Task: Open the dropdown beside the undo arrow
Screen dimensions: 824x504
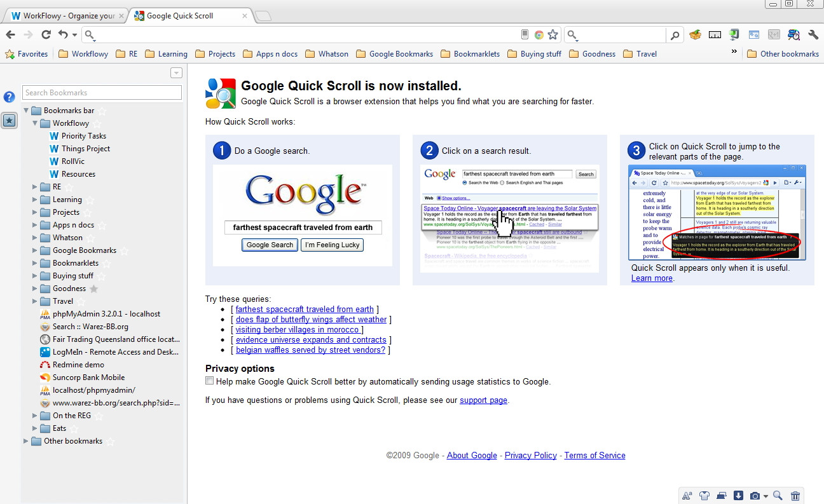Action: pos(74,35)
